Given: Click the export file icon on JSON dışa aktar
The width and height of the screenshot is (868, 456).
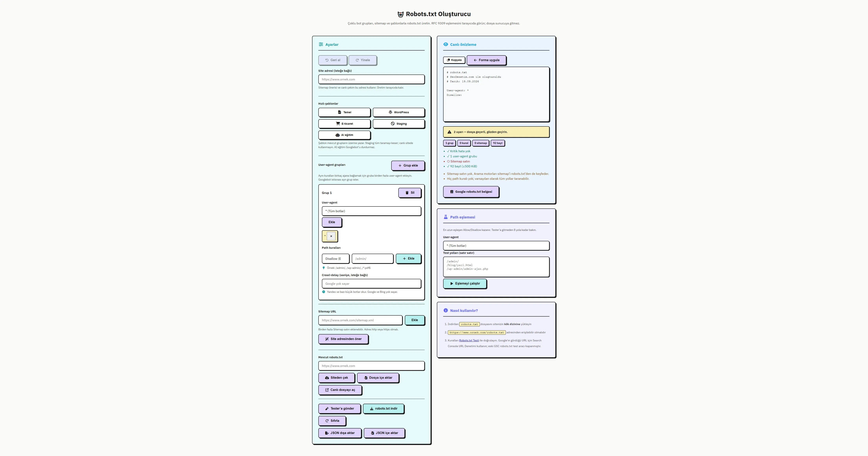Looking at the screenshot, I should (x=327, y=433).
